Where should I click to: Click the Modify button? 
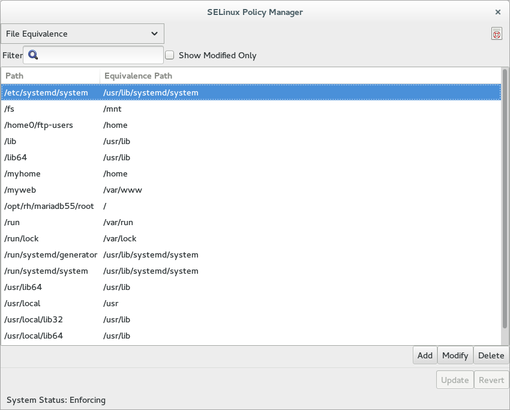[455, 356]
